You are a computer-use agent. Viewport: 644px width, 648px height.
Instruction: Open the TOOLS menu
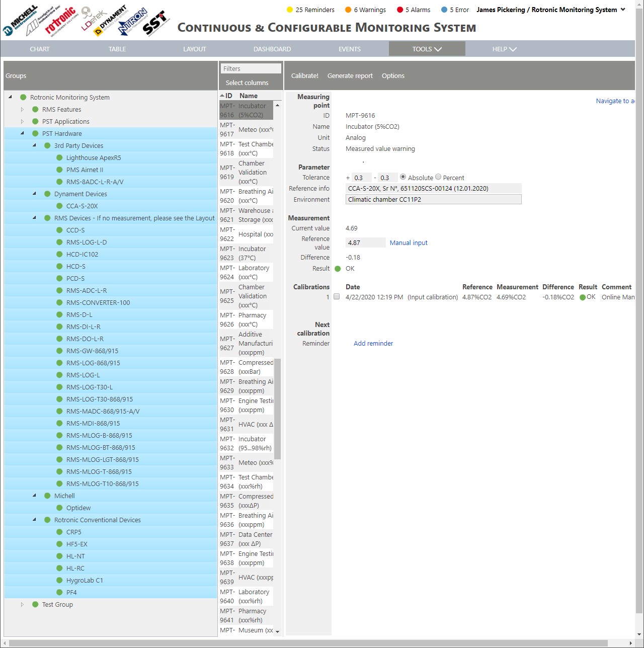click(427, 49)
